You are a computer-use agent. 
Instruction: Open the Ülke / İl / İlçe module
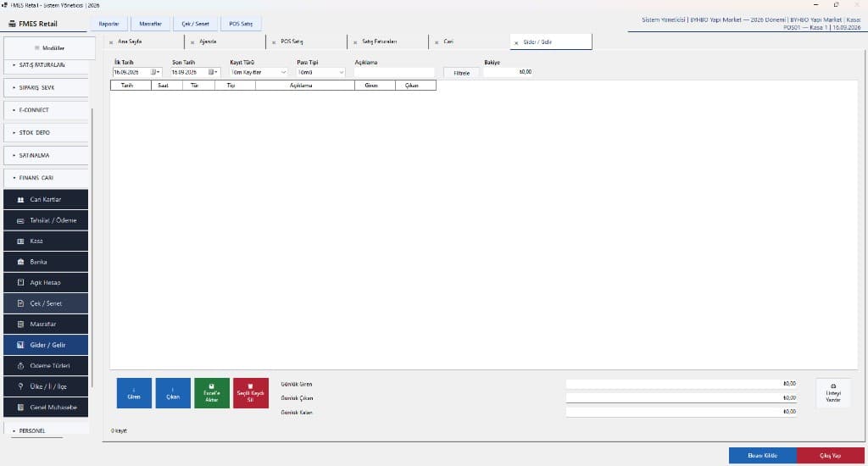(46, 386)
